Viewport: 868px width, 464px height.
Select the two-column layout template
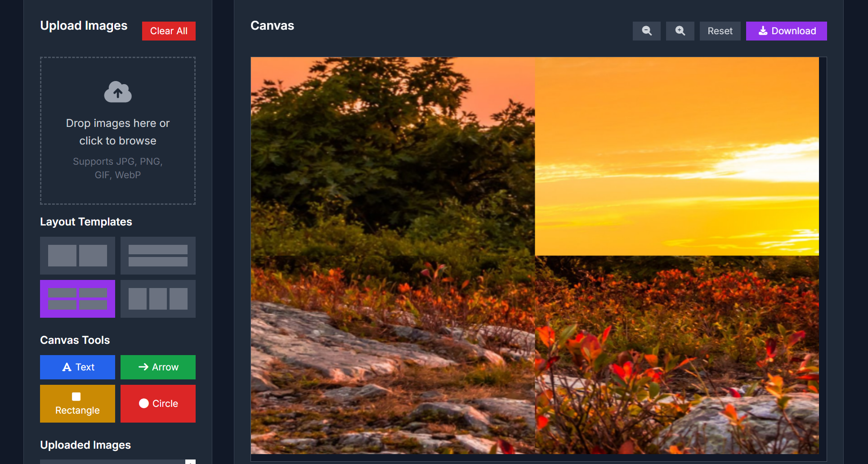tap(77, 256)
